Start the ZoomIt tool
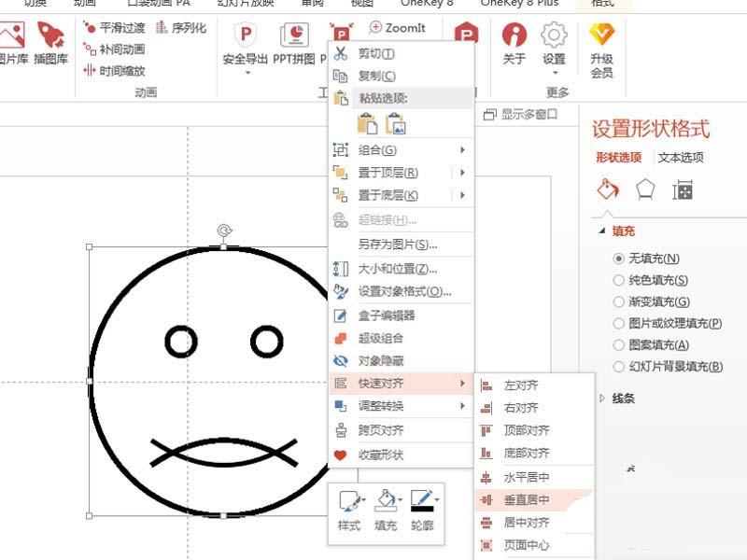 tap(396, 28)
